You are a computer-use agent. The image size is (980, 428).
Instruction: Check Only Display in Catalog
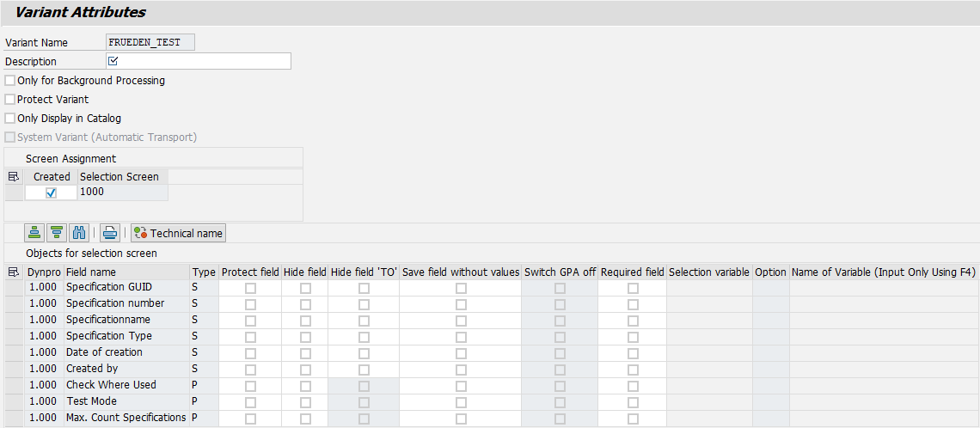(10, 119)
